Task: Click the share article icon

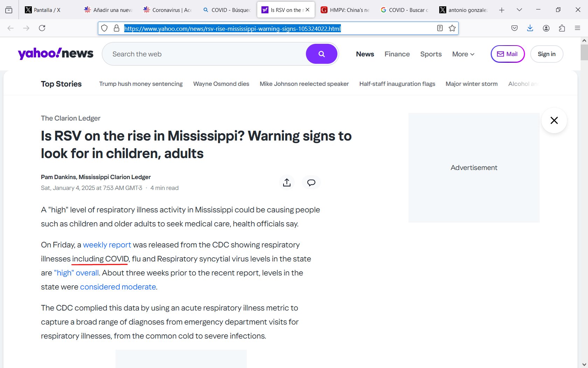Action: pos(287,183)
